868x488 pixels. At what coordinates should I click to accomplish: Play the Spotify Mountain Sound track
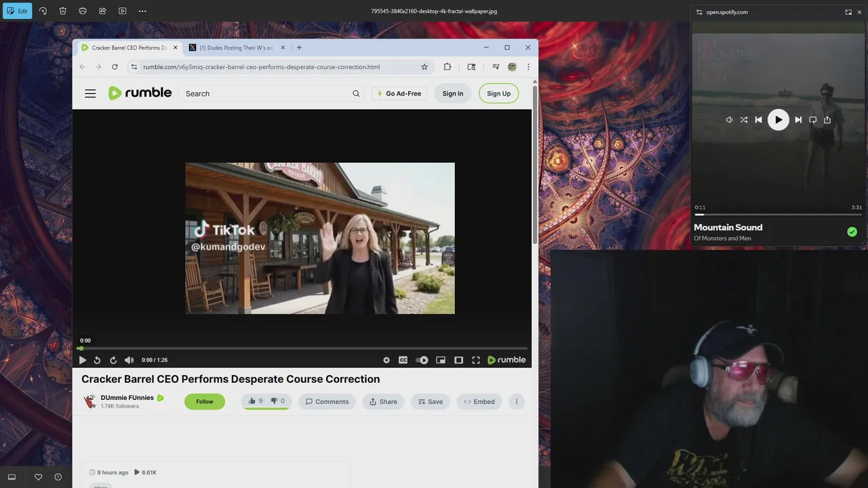point(778,120)
